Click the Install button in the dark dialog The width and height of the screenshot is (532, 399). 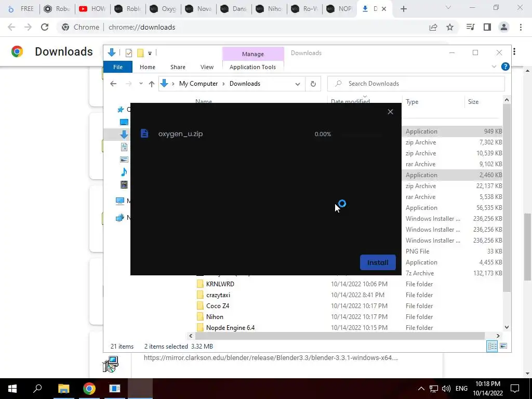[x=378, y=262]
